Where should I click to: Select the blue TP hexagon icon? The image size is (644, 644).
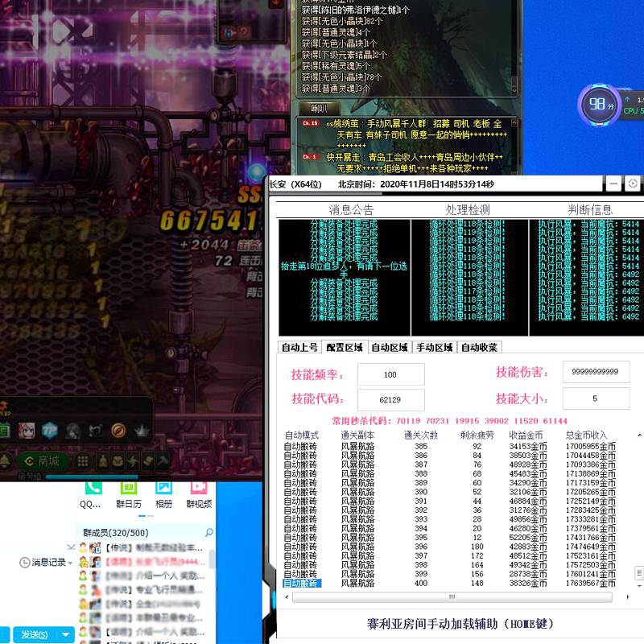point(50,431)
